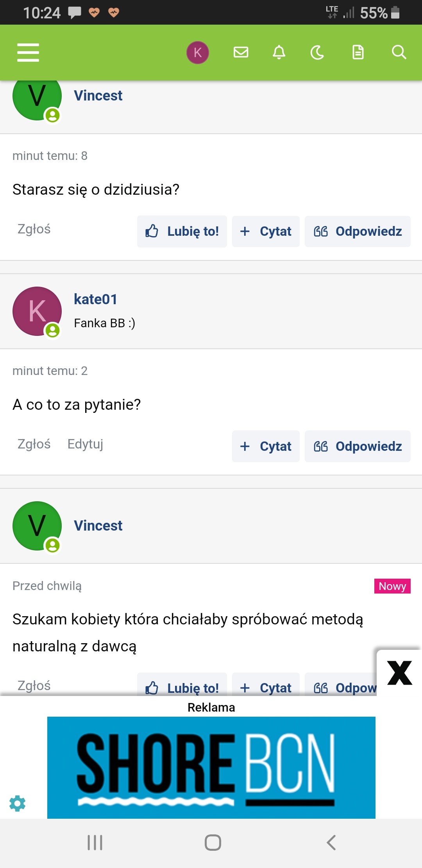Close the ad with the X button
This screenshot has height=868, width=422.
(399, 673)
